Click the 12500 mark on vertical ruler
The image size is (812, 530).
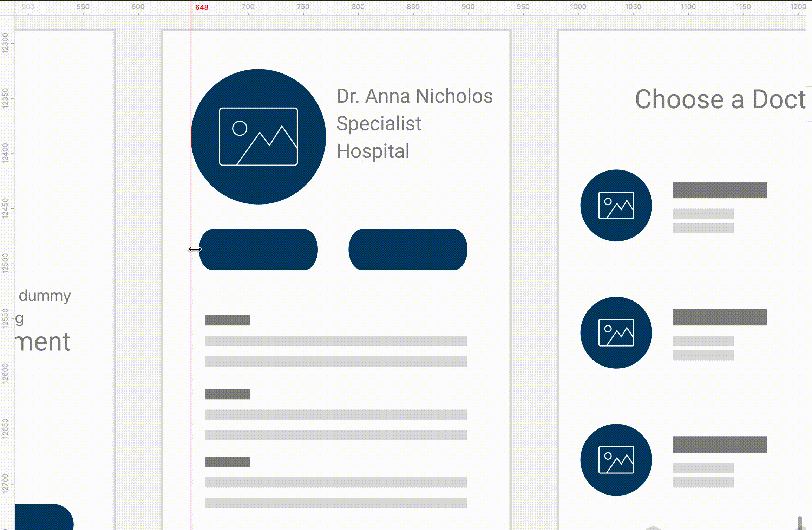point(5,263)
